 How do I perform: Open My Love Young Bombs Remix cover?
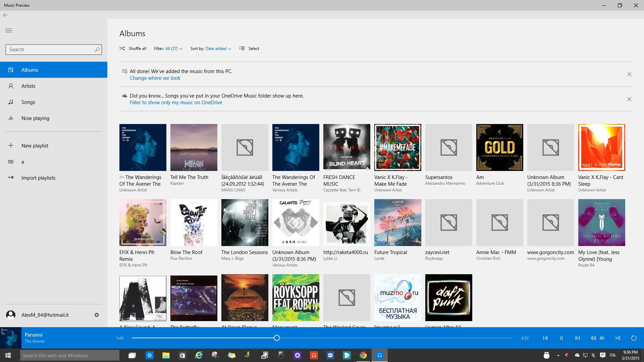pyautogui.click(x=602, y=223)
